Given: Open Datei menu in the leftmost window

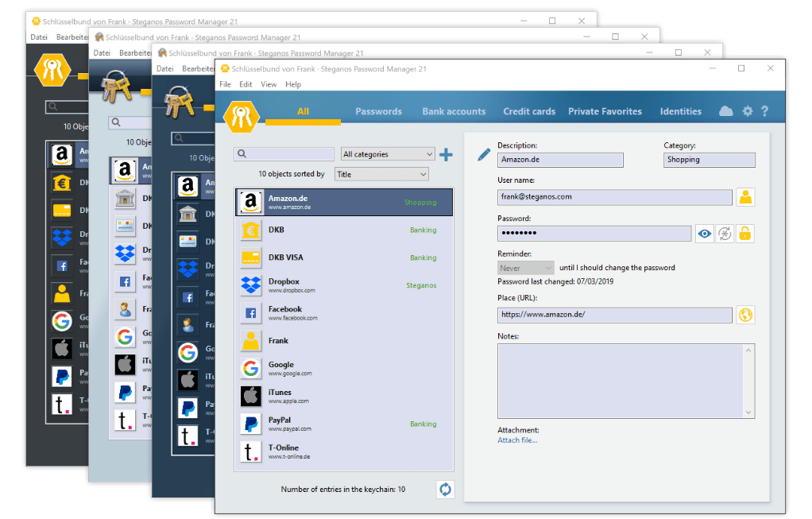Looking at the screenshot, I should coord(39,37).
